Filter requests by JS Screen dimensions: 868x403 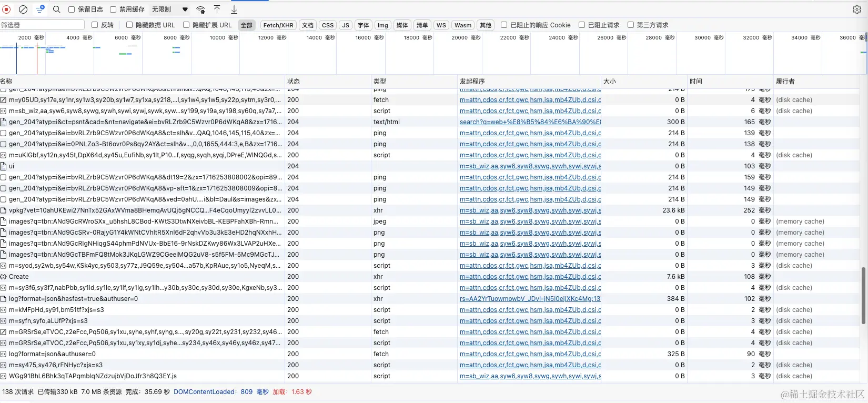pyautogui.click(x=346, y=25)
